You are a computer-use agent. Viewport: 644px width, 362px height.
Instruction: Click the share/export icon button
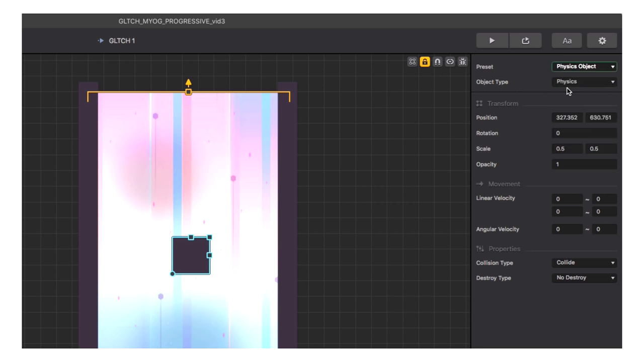525,41
